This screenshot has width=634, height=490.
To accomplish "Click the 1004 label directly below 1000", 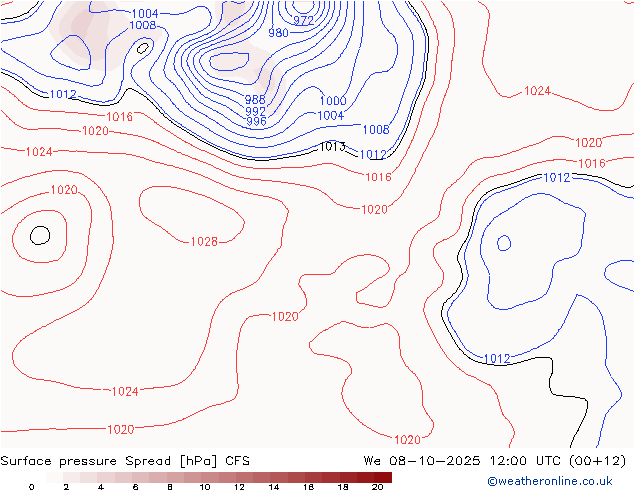I will pyautogui.click(x=331, y=116).
